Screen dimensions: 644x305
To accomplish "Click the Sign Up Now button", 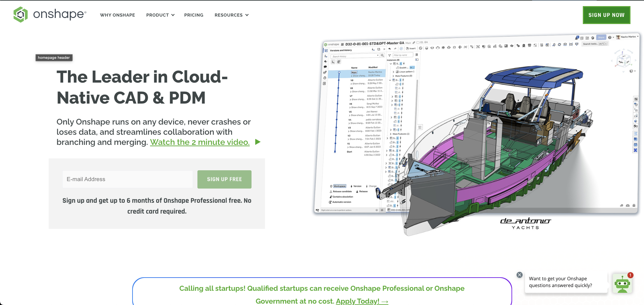I will pos(606,15).
